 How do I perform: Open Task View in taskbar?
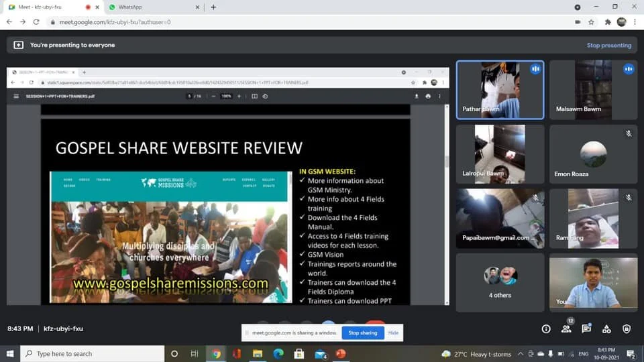pyautogui.click(x=195, y=354)
